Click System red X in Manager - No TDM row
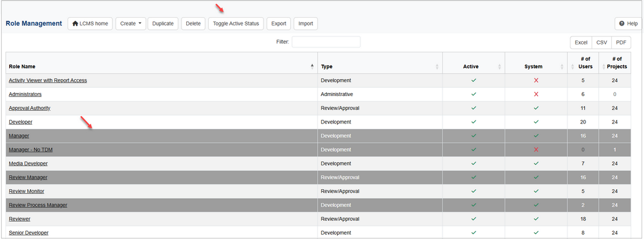The height and width of the screenshot is (239, 644). (536, 150)
